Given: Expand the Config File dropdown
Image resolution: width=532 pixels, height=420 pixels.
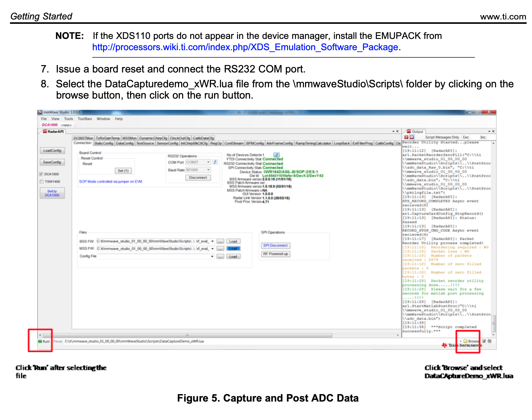Looking at the screenshot, I should [x=212, y=256].
